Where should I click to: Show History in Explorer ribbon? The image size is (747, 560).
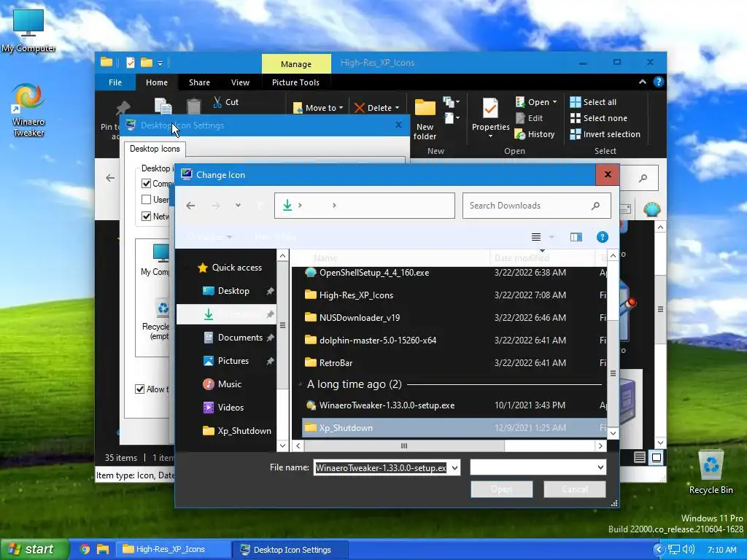[x=535, y=134]
